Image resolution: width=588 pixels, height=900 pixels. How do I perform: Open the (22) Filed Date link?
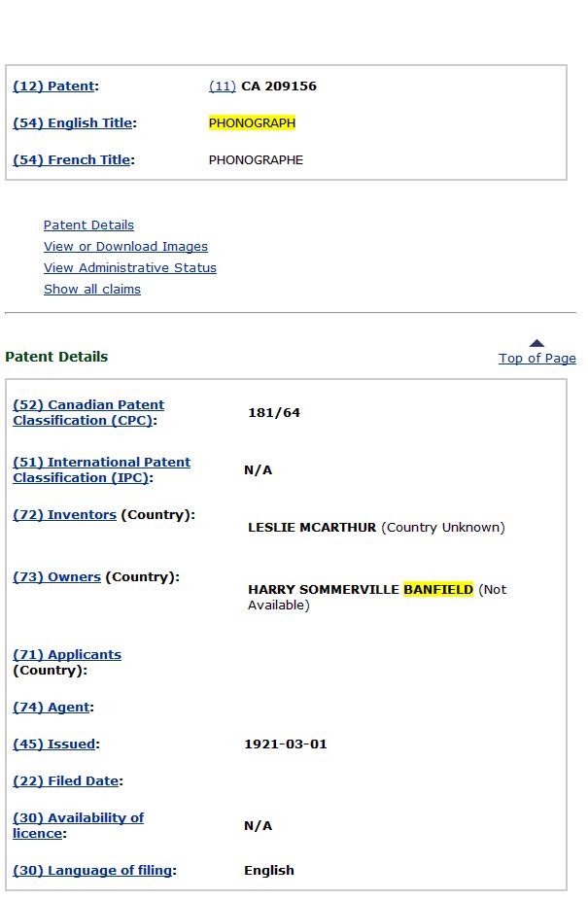point(65,781)
